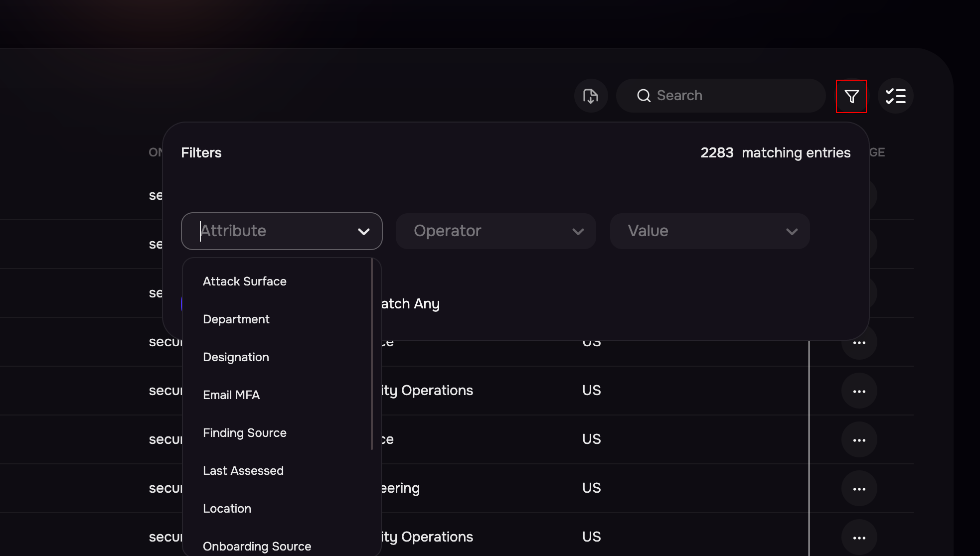Open the Operator dropdown

[495, 231]
